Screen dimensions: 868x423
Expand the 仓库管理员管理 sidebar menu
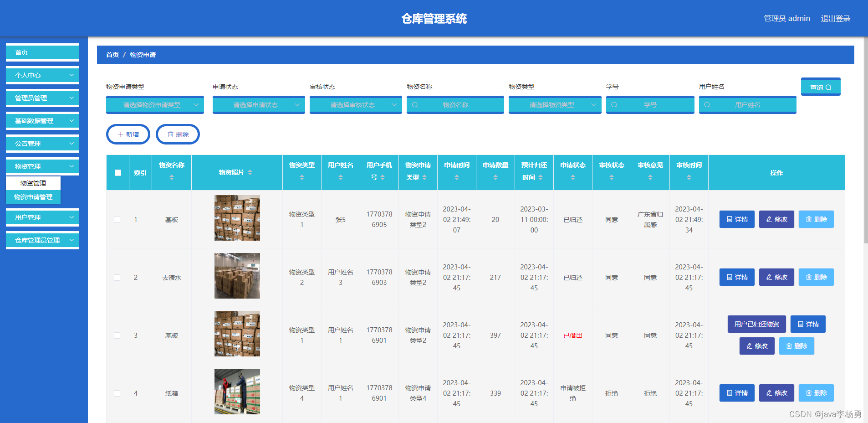coord(42,240)
